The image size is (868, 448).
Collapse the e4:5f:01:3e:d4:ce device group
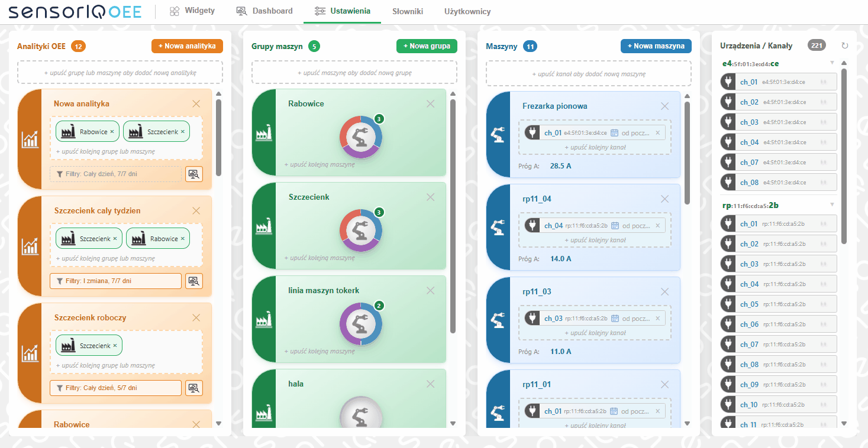click(832, 63)
